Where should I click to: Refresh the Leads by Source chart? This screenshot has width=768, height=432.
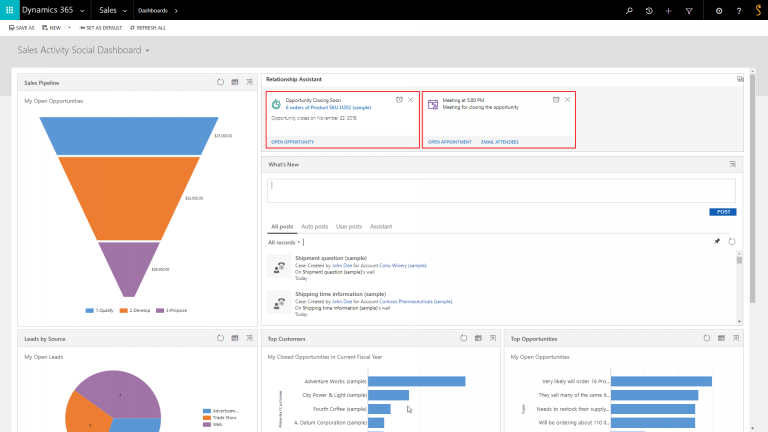click(220, 338)
